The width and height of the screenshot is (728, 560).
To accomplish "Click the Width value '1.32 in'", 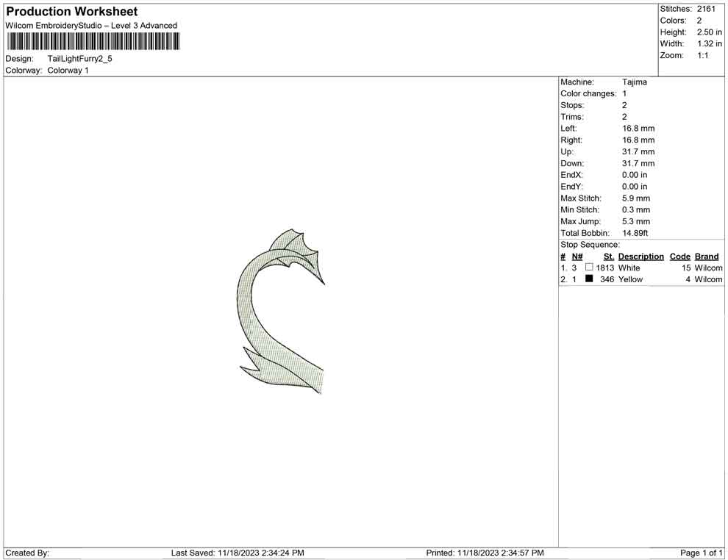I will coord(709,43).
